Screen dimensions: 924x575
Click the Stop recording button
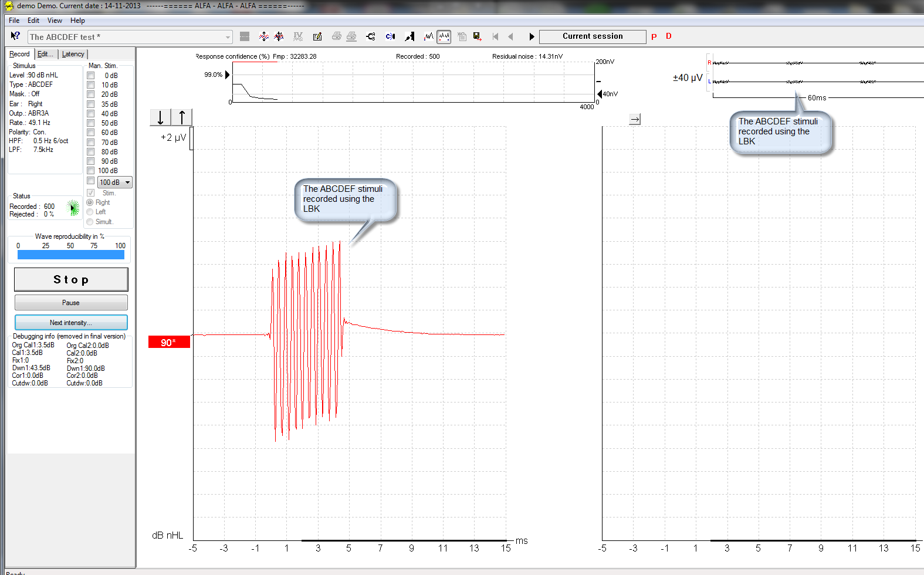71,280
